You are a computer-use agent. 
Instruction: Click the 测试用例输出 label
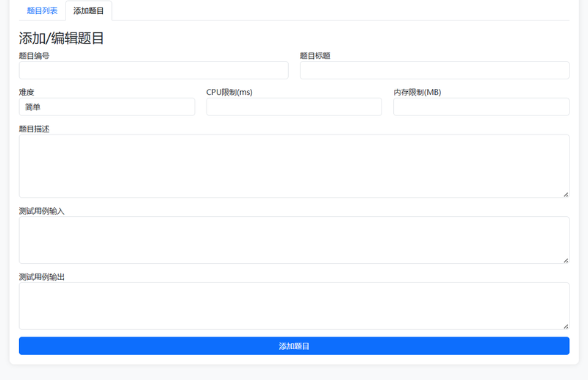42,277
